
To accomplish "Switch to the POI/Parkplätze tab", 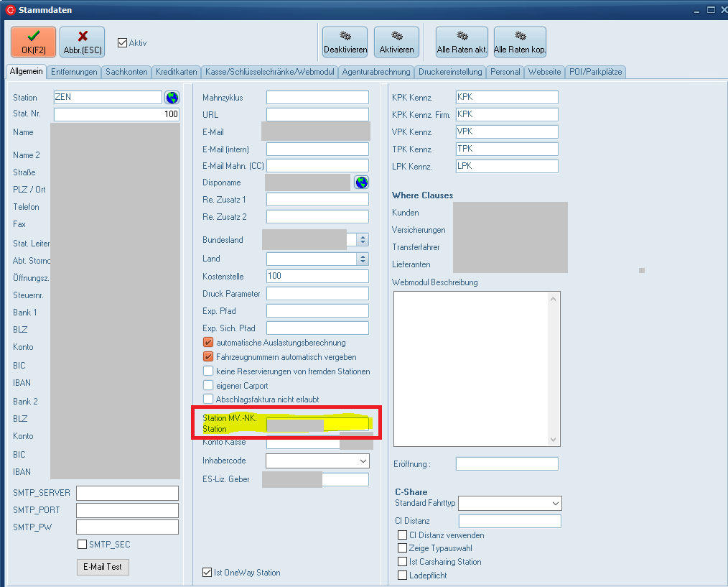I will click(x=595, y=72).
